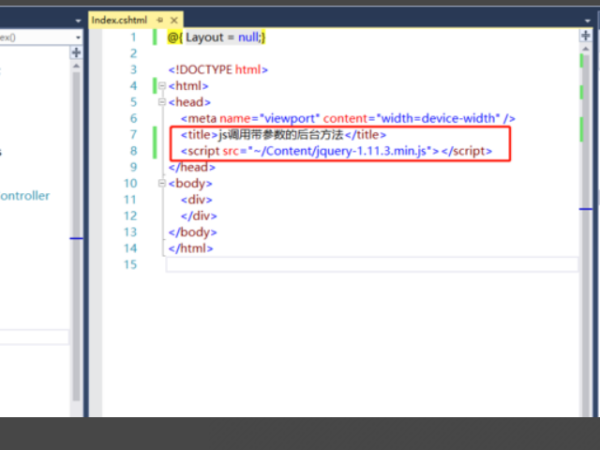Pin the Index.cshtml tab
The image size is (600, 450).
(x=160, y=20)
